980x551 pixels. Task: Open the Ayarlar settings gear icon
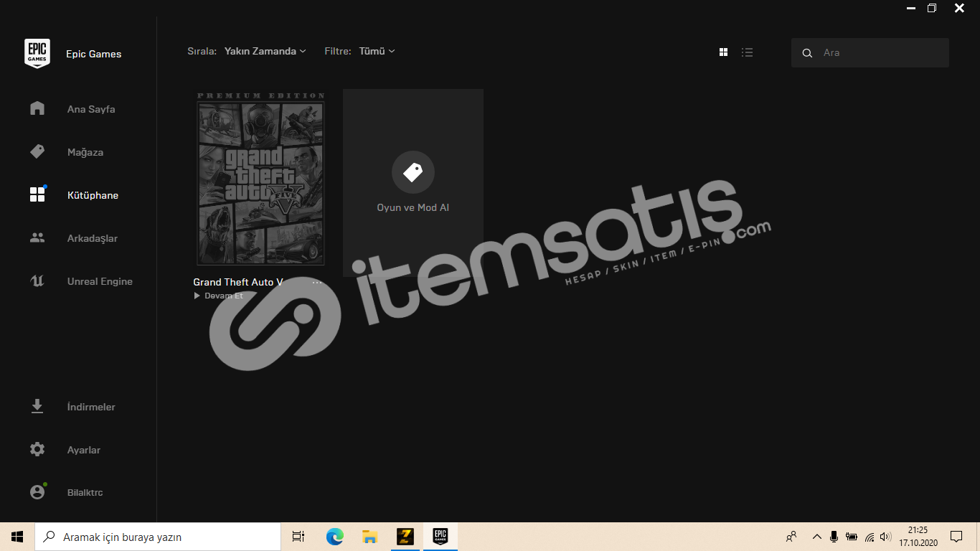(x=37, y=450)
